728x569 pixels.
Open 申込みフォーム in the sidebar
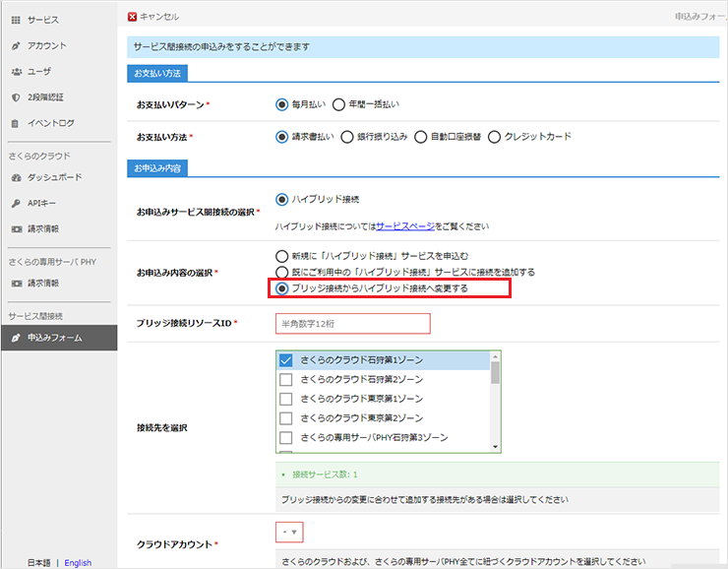coord(54,338)
